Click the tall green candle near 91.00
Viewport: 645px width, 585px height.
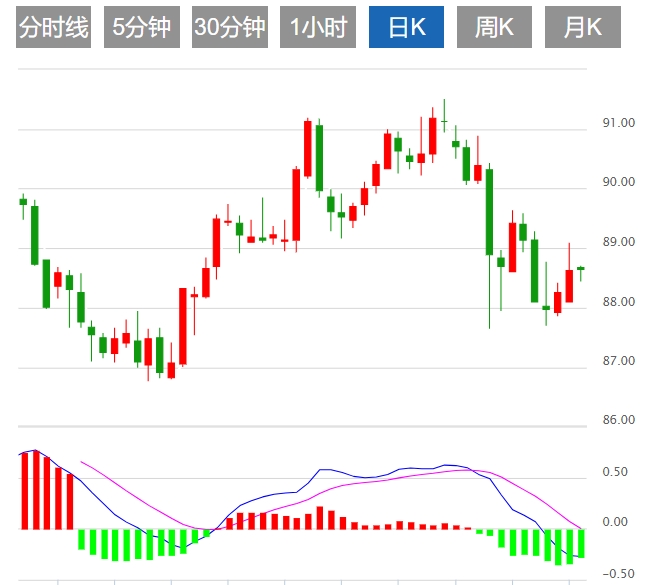coord(319,158)
